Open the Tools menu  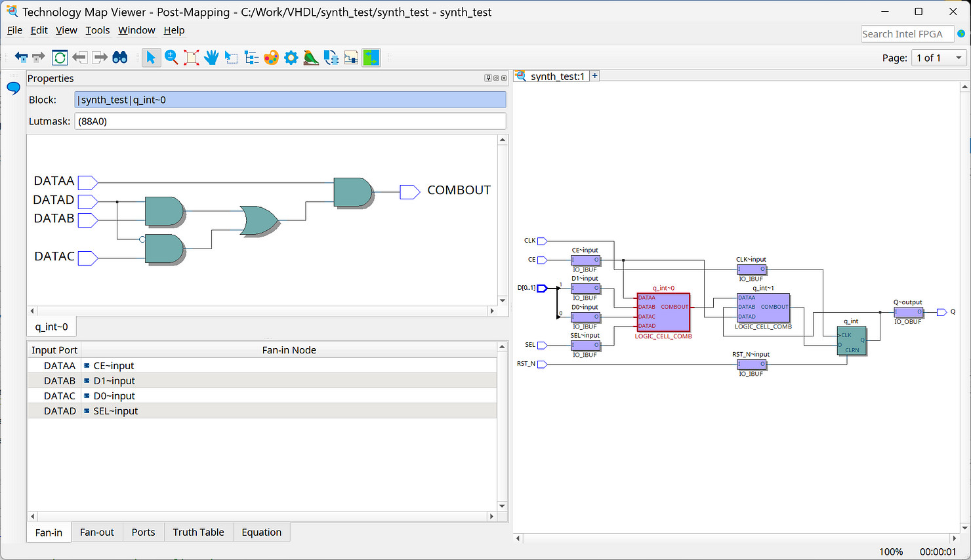pos(97,30)
